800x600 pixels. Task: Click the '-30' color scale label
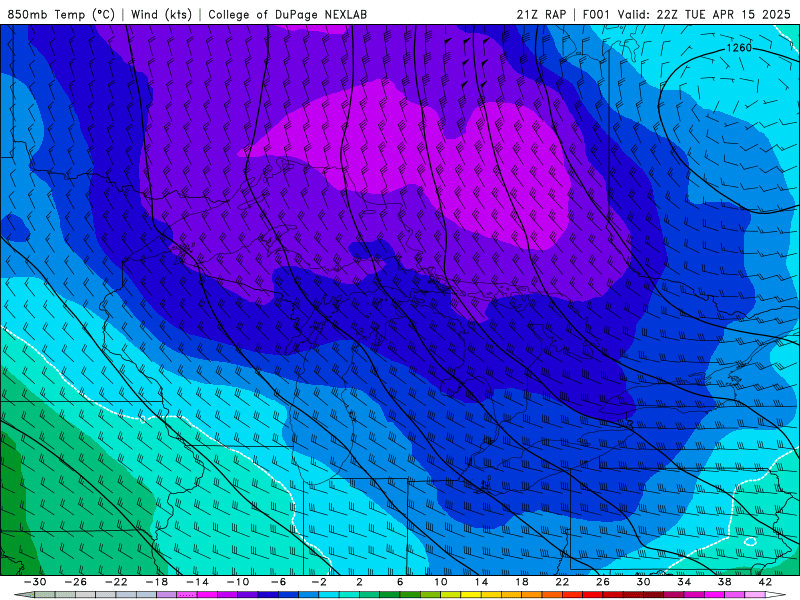(35, 582)
